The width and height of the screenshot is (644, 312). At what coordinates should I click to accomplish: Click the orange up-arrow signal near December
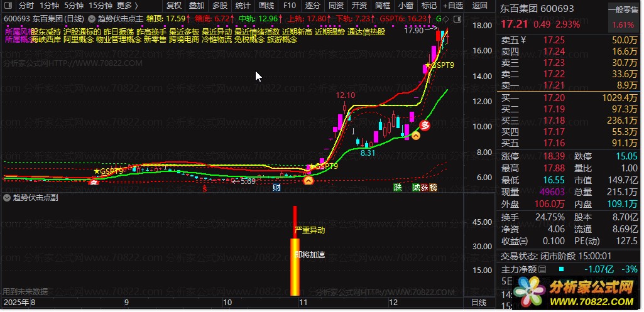pos(417,136)
